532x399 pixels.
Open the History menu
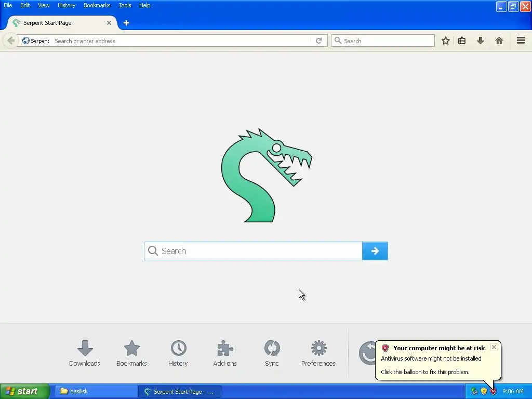click(x=66, y=5)
